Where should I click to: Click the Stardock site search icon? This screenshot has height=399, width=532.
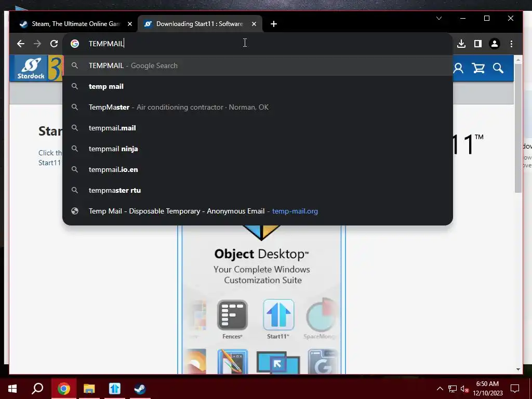pos(498,68)
